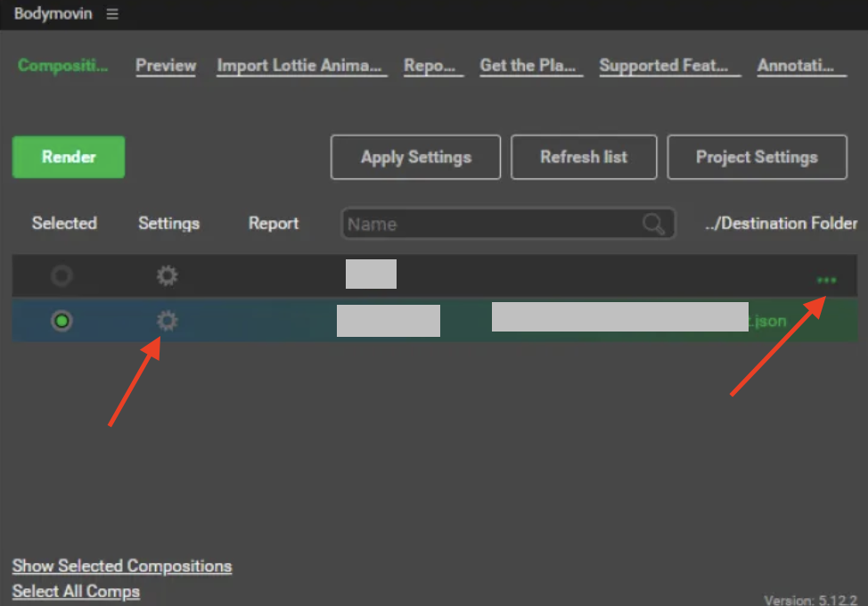The image size is (868, 606).
Task: Refresh the compositions list
Action: (x=584, y=158)
